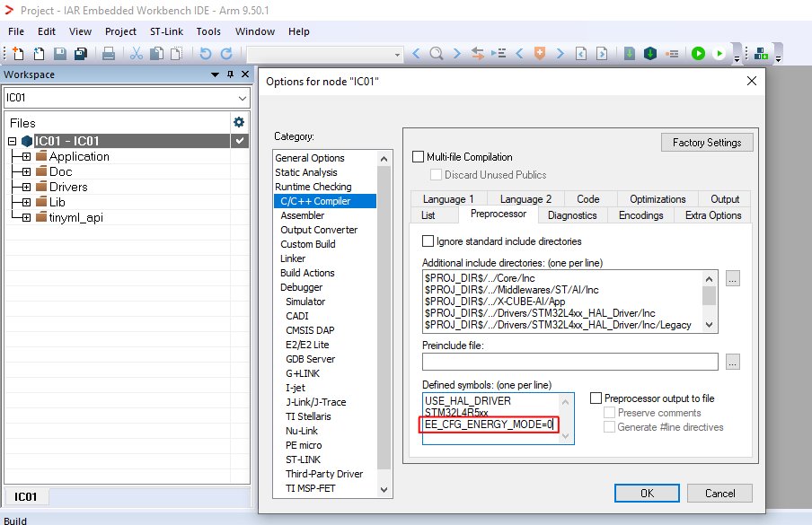Click the Toggle Breakpoint icon
This screenshot has height=525, width=812.
click(x=672, y=53)
